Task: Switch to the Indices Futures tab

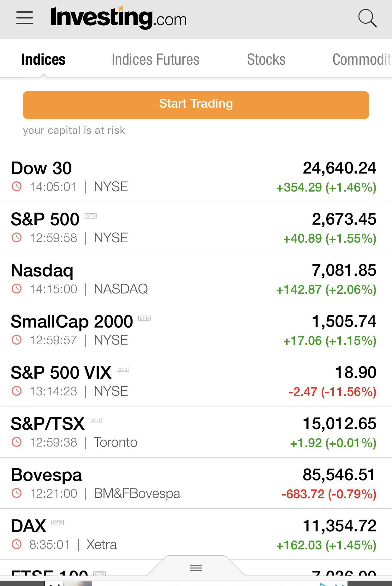Action: click(155, 60)
